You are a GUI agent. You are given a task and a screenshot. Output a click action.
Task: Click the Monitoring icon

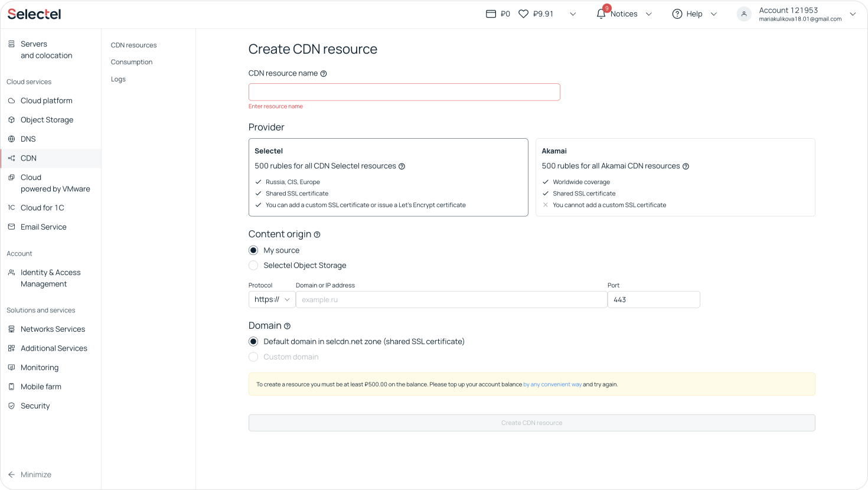click(x=11, y=367)
